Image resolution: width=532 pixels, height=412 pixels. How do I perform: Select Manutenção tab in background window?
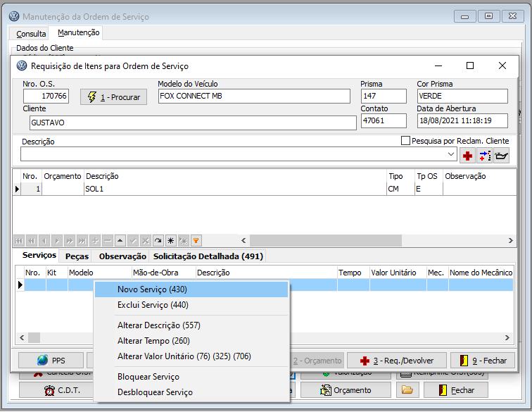click(78, 32)
